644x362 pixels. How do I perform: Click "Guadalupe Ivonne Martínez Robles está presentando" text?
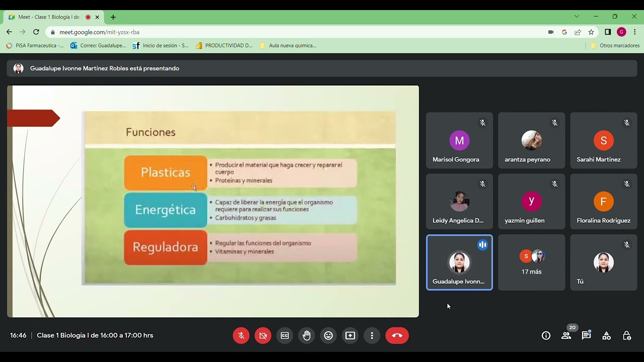pyautogui.click(x=105, y=68)
